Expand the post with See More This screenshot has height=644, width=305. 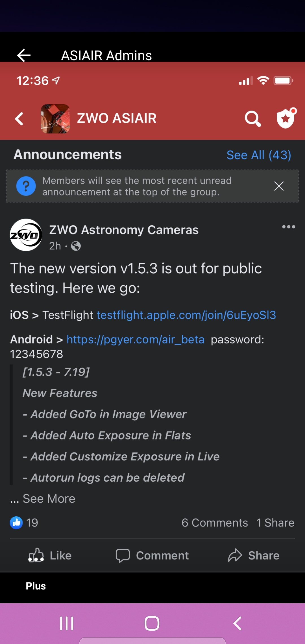click(49, 499)
